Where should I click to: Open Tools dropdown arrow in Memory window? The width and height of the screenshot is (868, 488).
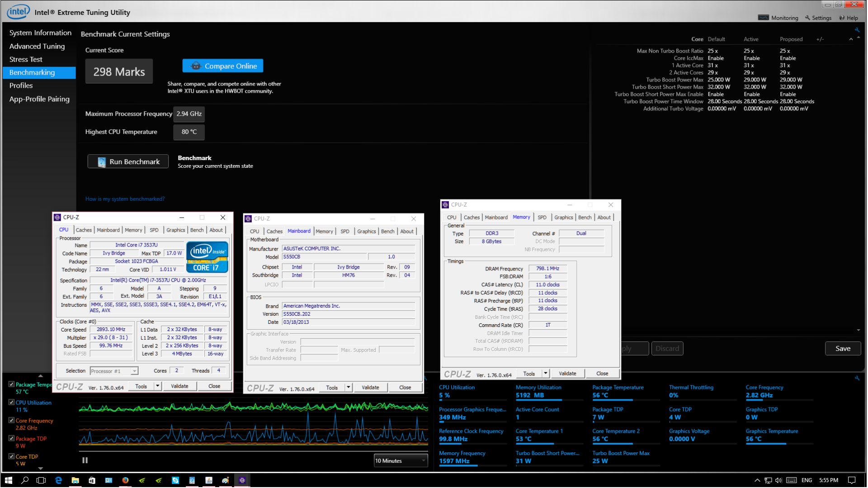click(x=546, y=374)
